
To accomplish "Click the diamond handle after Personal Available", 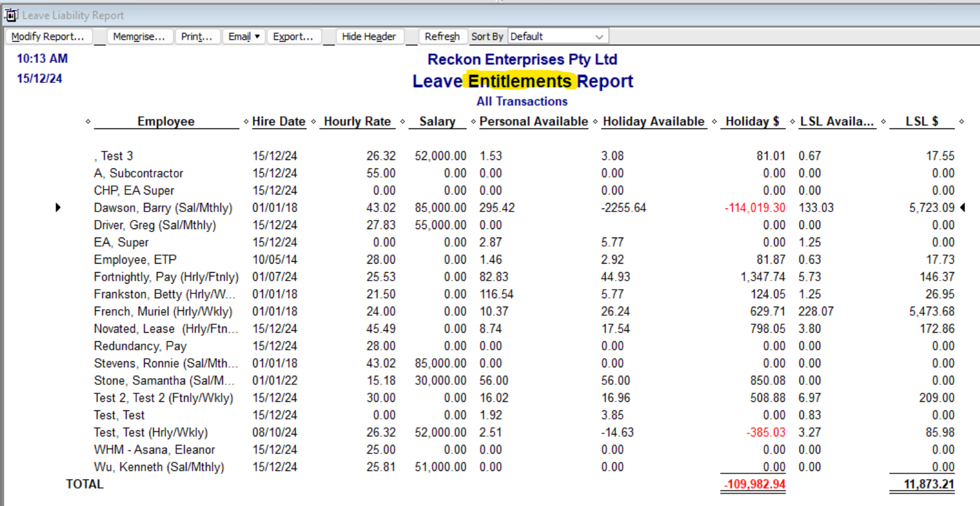I will (x=595, y=122).
